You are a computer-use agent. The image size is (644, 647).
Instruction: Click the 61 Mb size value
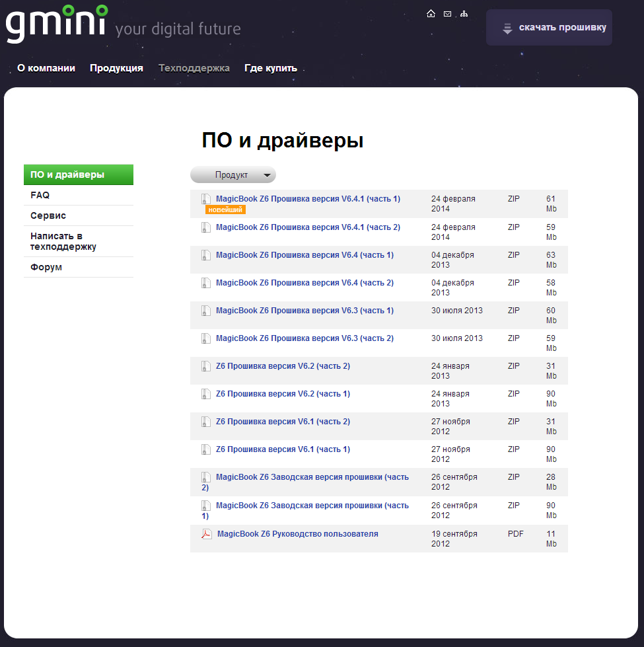tap(552, 204)
